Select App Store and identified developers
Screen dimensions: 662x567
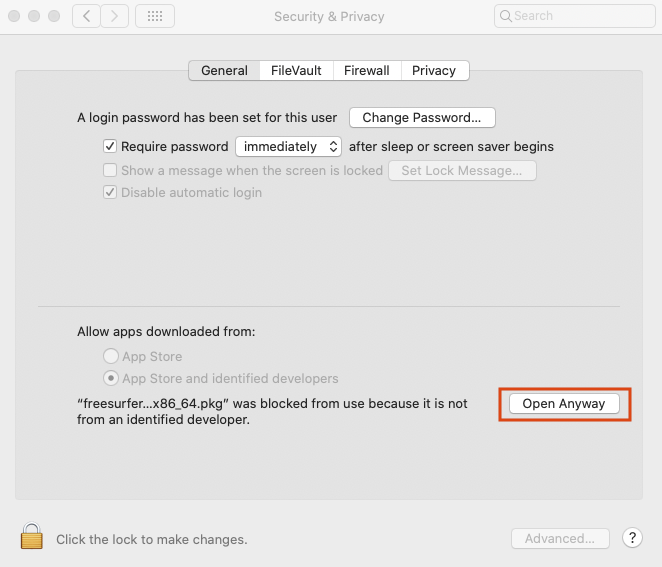(111, 378)
